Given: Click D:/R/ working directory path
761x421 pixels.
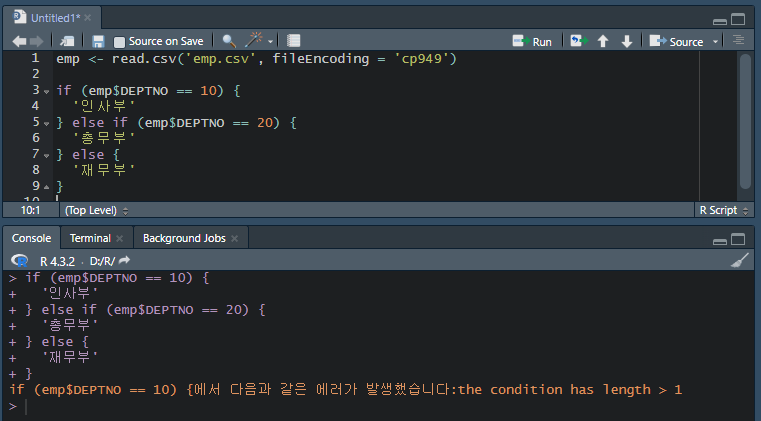Looking at the screenshot, I should [102, 261].
